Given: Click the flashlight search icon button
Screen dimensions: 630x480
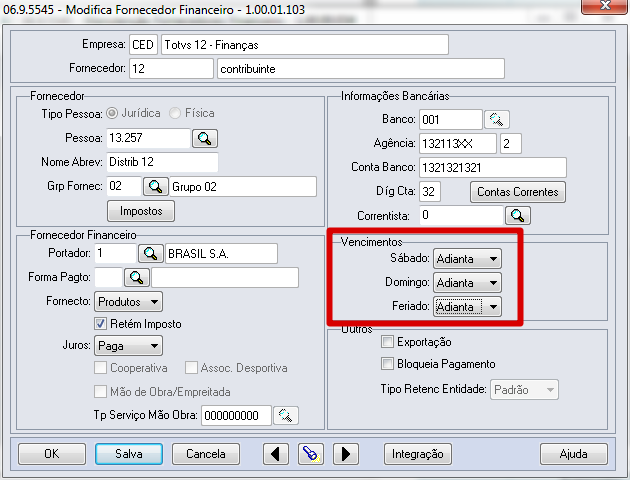Looking at the screenshot, I should [311, 454].
